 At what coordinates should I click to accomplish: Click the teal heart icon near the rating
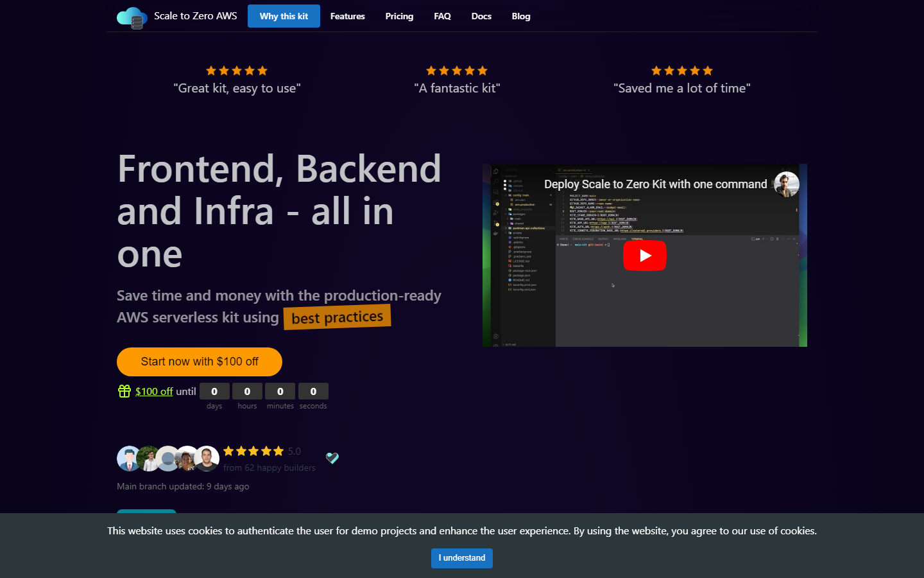pyautogui.click(x=332, y=458)
